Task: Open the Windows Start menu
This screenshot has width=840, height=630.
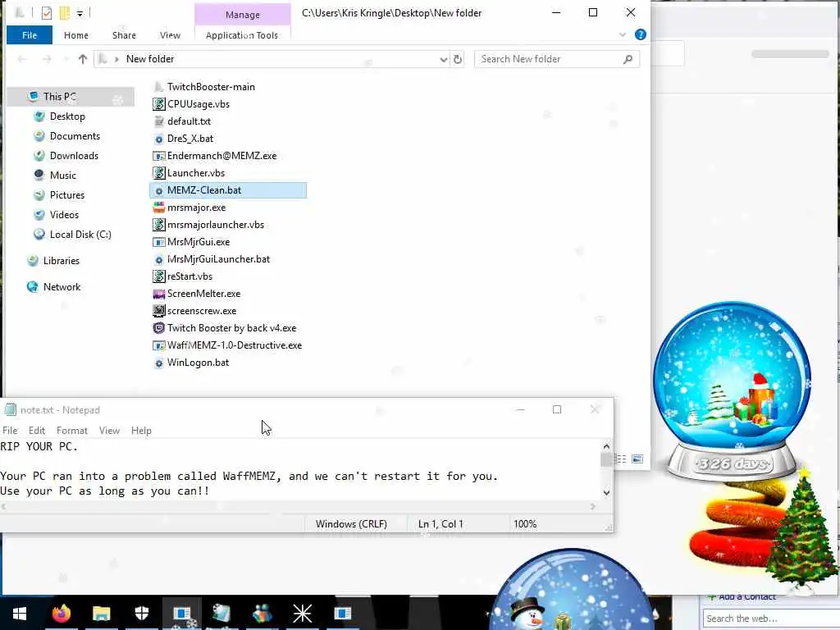Action: pos(20,614)
